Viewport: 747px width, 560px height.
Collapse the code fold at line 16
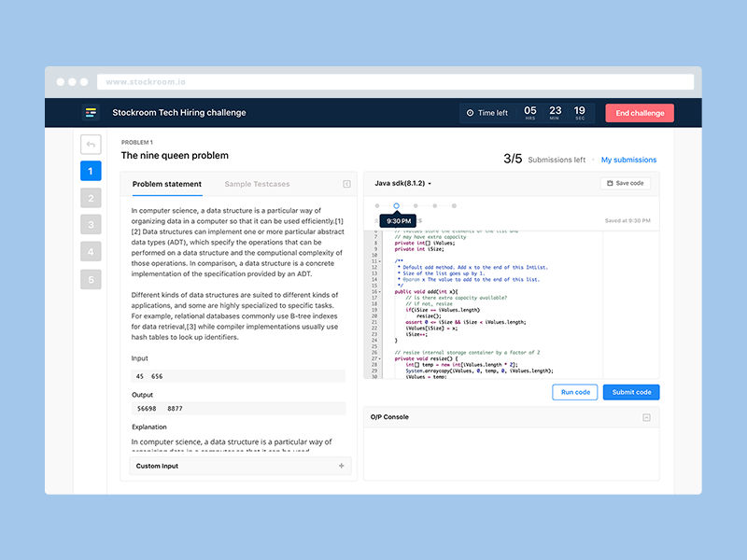click(379, 291)
